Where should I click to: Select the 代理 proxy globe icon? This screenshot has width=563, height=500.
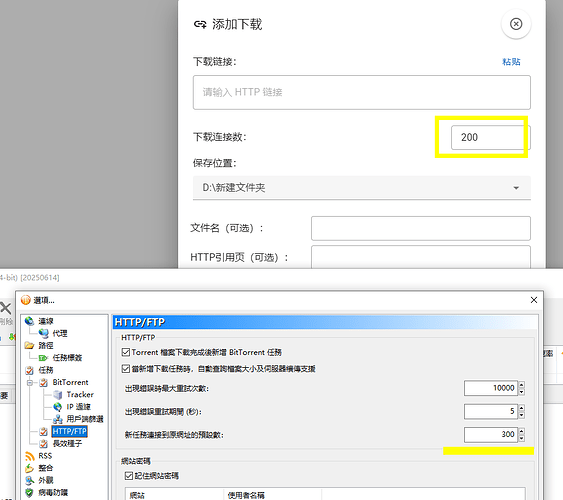tap(43, 333)
